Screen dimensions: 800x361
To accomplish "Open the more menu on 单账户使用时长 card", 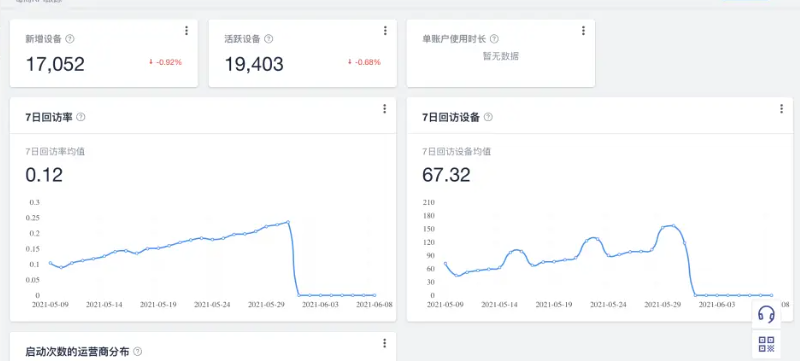I will tap(583, 31).
